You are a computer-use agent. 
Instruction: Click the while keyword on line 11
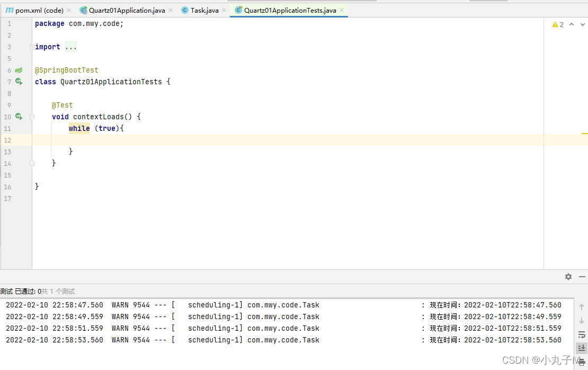[x=79, y=128]
